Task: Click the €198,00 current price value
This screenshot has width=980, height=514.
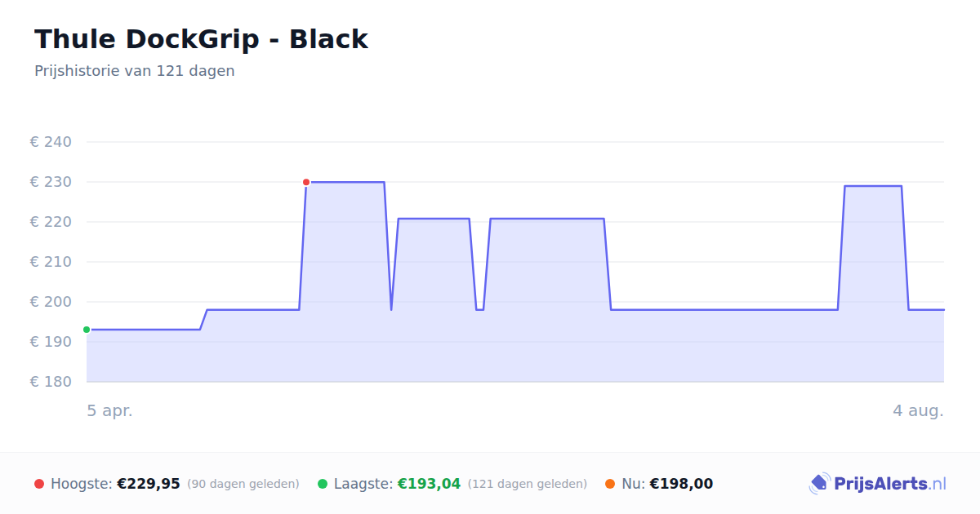Action: click(681, 484)
